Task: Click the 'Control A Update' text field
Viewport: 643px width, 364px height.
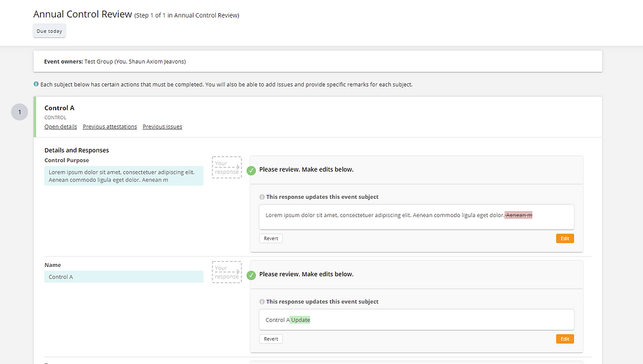Action: pos(417,320)
